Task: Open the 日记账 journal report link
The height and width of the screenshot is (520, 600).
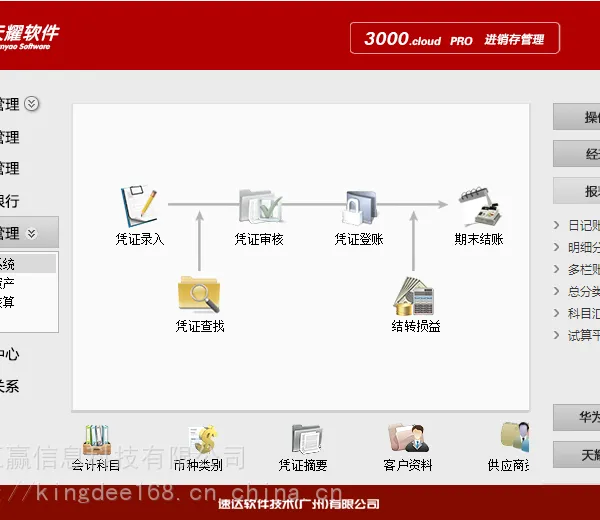Action: tap(584, 225)
